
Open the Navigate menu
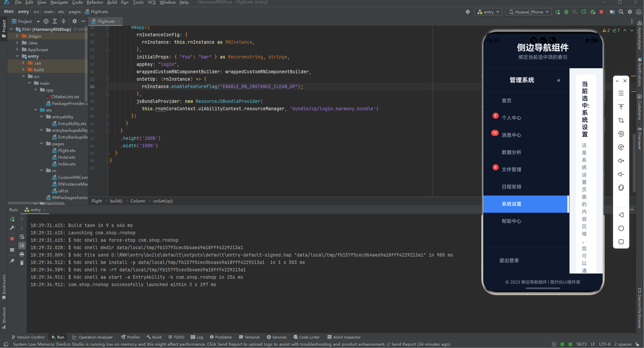(x=59, y=2)
